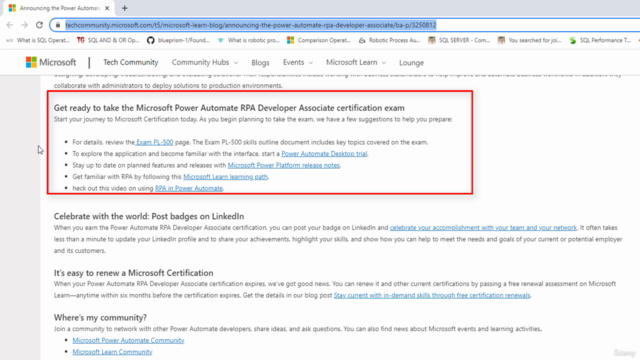Image resolution: width=640 pixels, height=360 pixels.
Task: Open 'SQL AND & OR Op...' bookmark
Action: [108, 40]
